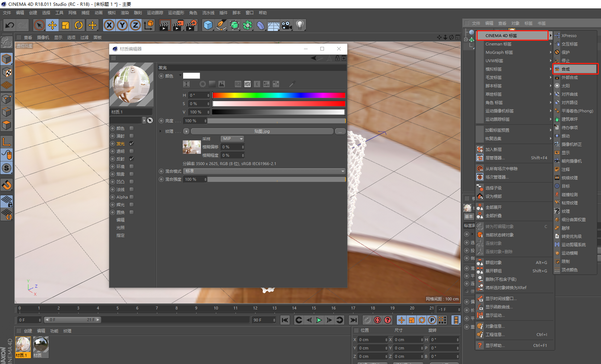Click the texture browse ... button

pyautogui.click(x=340, y=131)
